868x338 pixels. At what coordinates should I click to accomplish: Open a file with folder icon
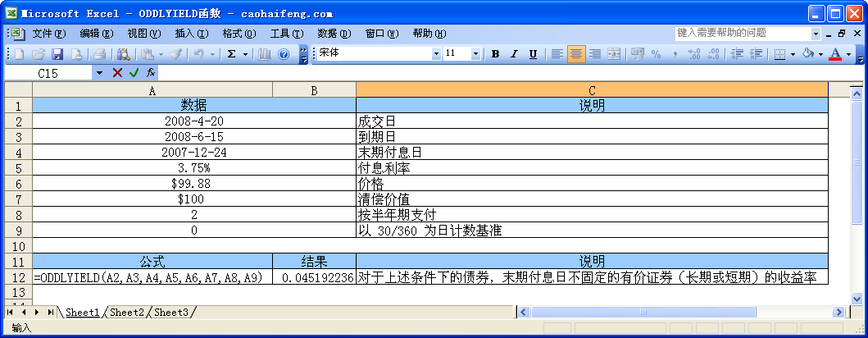[39, 54]
